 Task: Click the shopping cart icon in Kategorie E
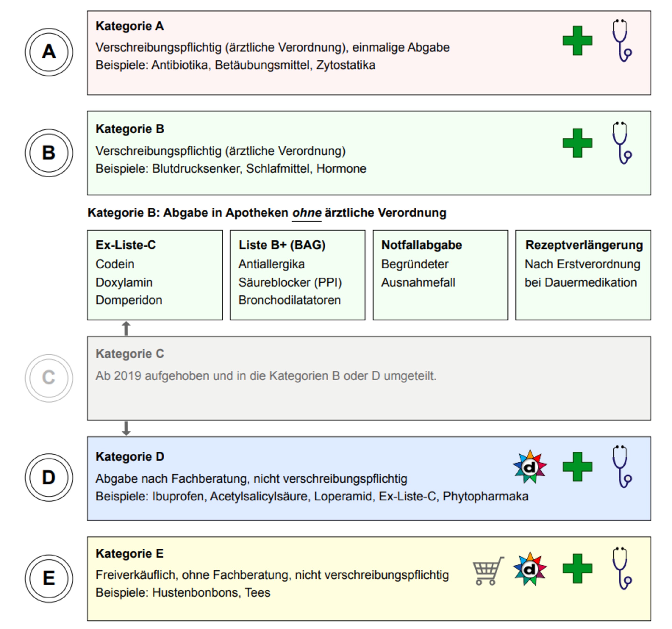488,571
